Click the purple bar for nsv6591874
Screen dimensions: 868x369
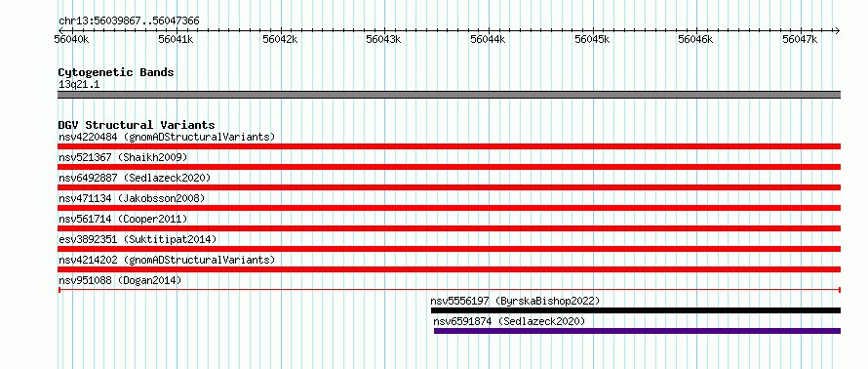[637, 331]
